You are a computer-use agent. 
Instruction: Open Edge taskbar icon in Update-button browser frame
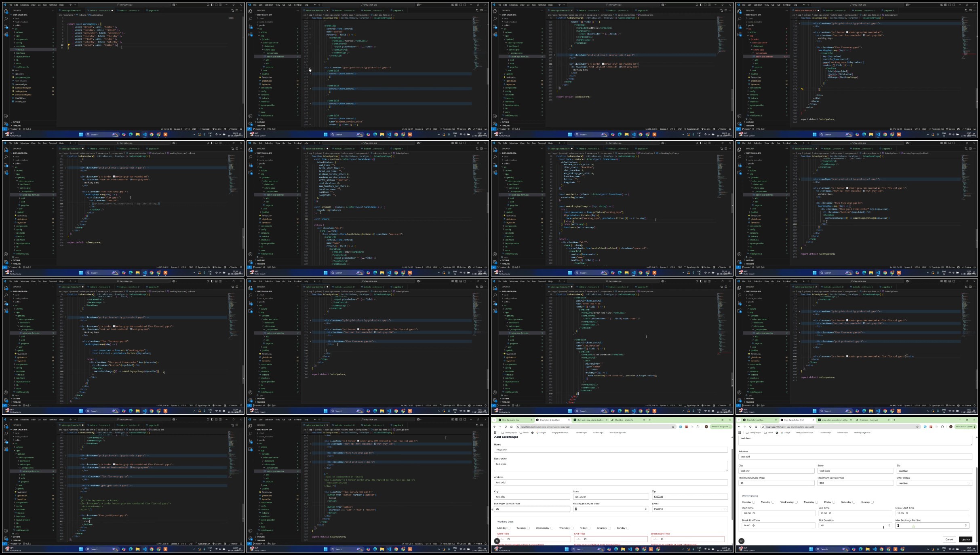[x=861, y=549]
